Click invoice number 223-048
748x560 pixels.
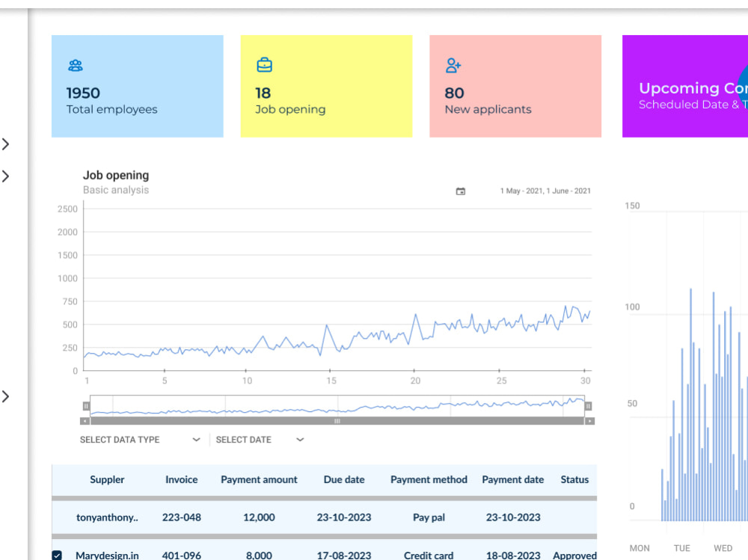[x=181, y=517]
